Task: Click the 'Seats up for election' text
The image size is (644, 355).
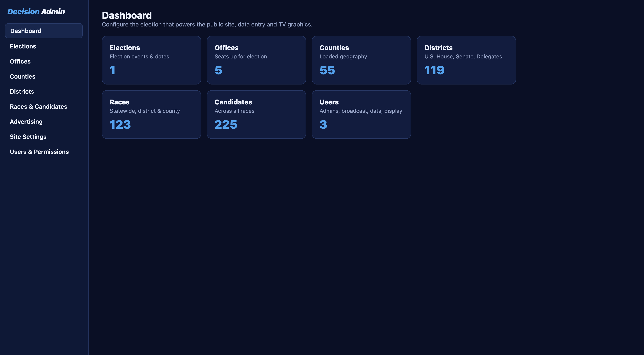Action: (x=241, y=57)
